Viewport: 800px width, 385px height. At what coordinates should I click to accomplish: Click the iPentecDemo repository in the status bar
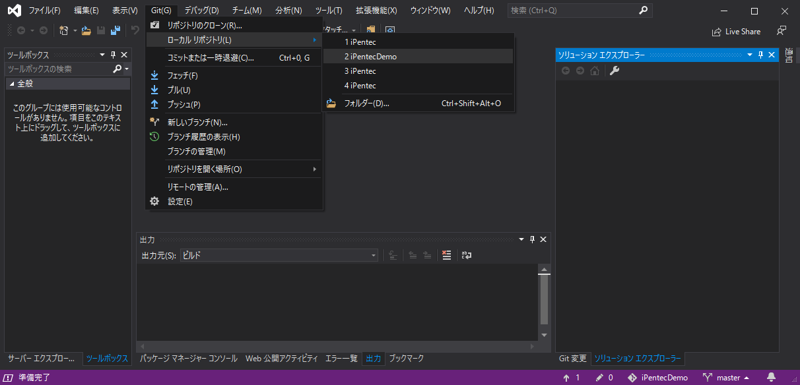[x=658, y=378]
